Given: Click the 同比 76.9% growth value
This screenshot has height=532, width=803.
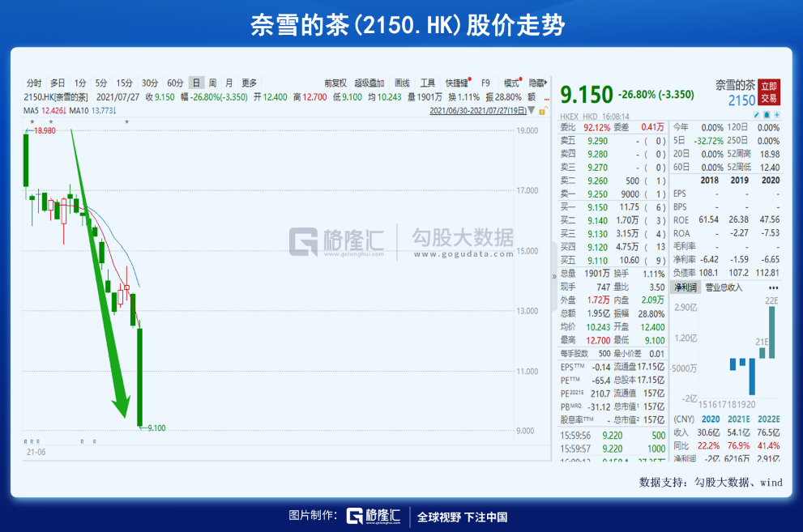Looking at the screenshot, I should tap(738, 445).
